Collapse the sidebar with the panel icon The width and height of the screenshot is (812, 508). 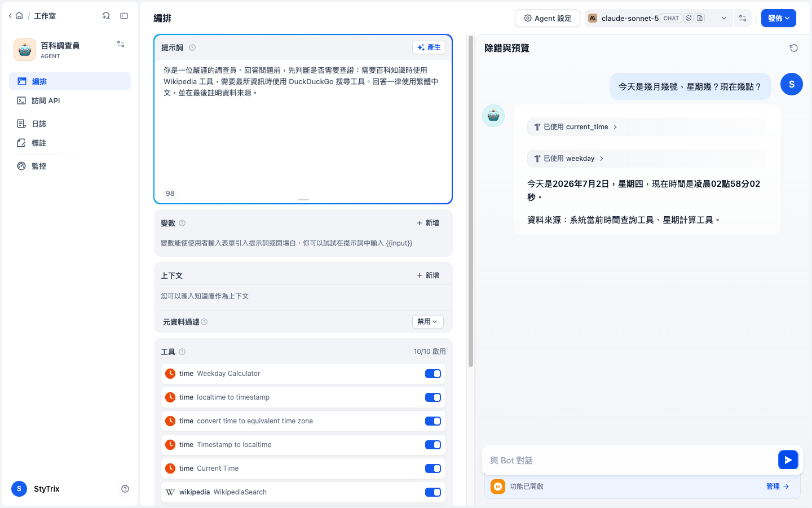click(x=124, y=16)
